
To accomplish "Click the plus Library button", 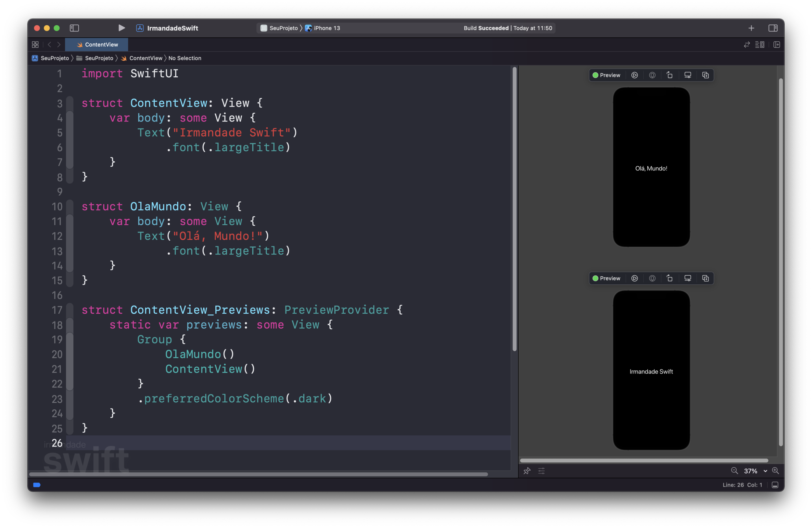I will click(x=751, y=28).
